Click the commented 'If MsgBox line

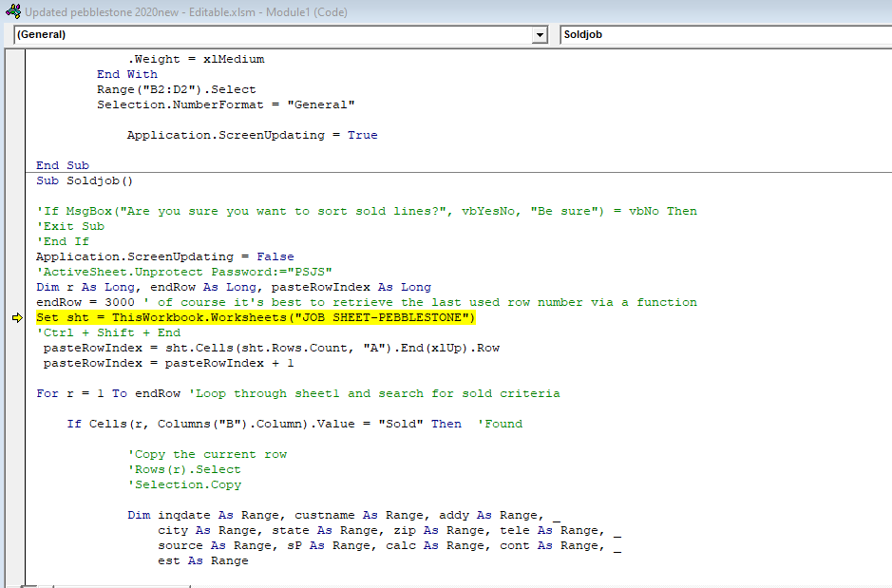click(x=367, y=212)
